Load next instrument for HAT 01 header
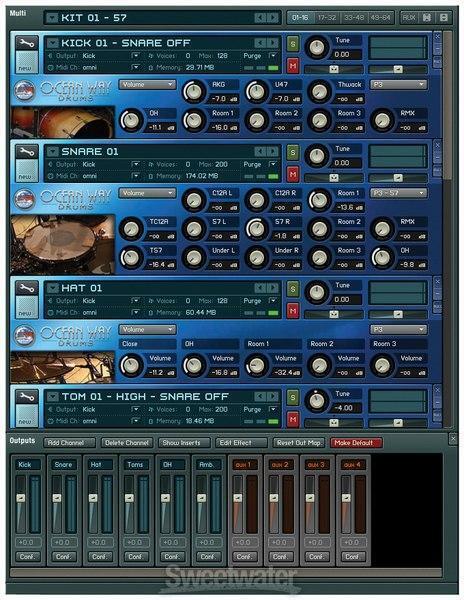Screen dimensions: 464x600 (x=273, y=288)
